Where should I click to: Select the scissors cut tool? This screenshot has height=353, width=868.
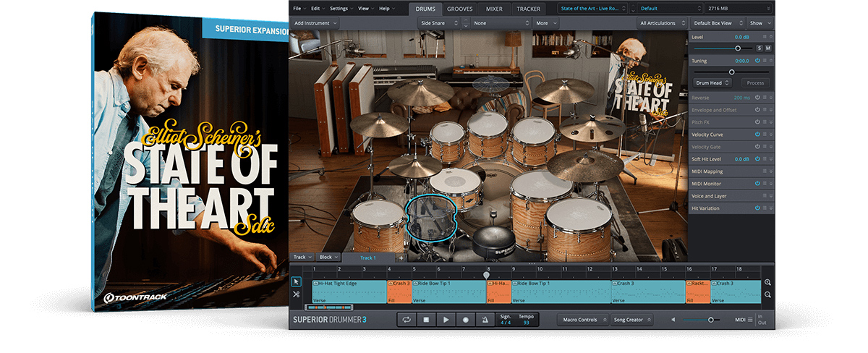click(296, 294)
